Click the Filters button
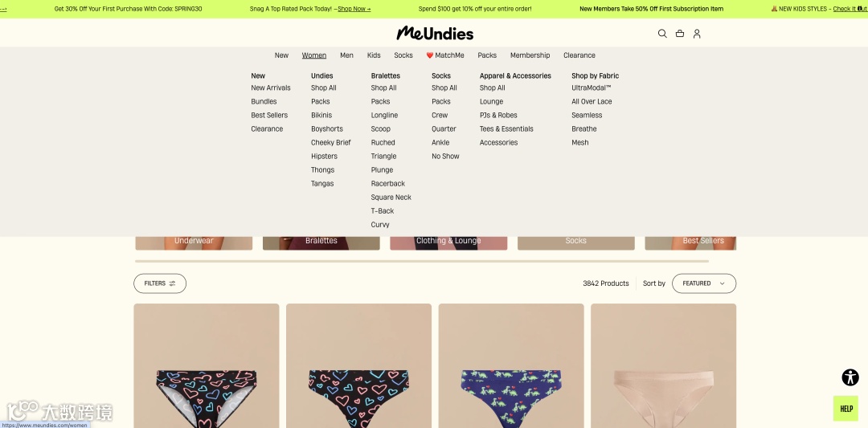 pos(160,283)
